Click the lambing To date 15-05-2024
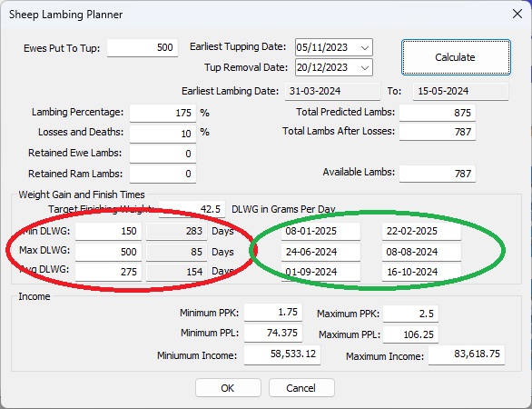Screen dimensions: 532x409 click(x=460, y=91)
